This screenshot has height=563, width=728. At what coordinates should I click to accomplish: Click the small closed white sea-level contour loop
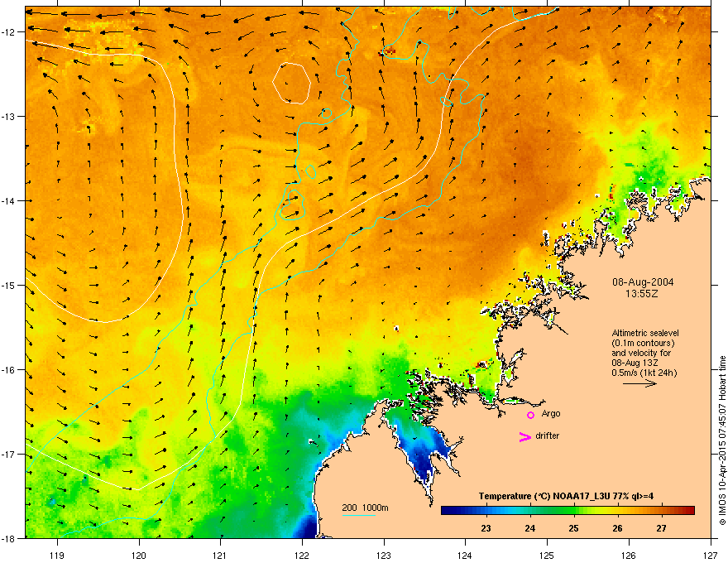click(x=291, y=83)
